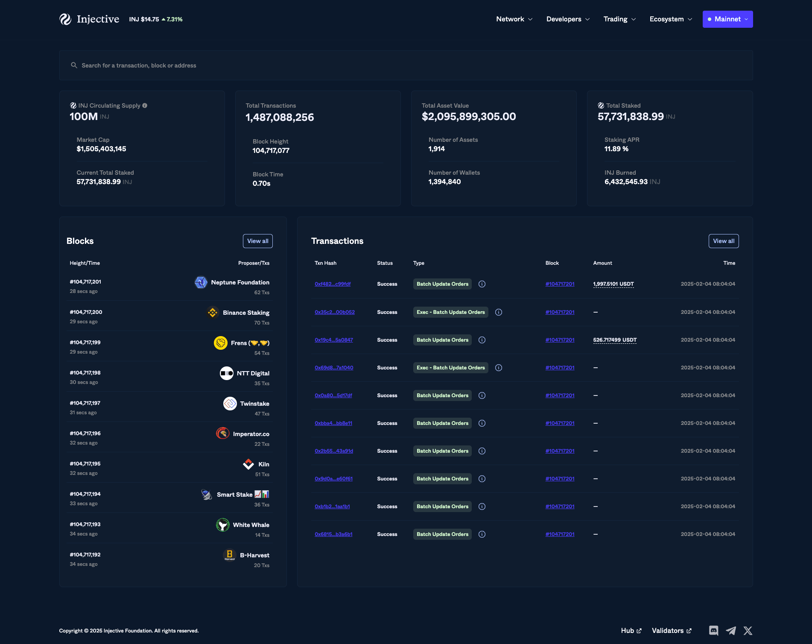This screenshot has height=644, width=812.
Task: Click the Injective logo icon
Action: (65, 19)
